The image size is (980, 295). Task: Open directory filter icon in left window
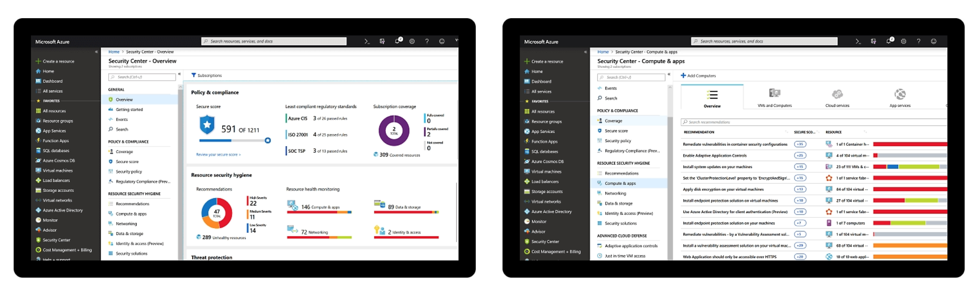(x=382, y=41)
